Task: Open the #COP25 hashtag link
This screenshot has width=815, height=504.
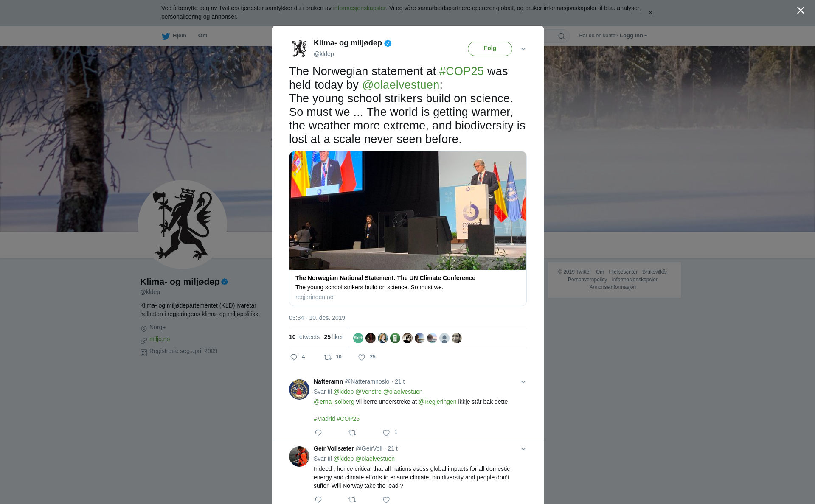Action: 461,71
